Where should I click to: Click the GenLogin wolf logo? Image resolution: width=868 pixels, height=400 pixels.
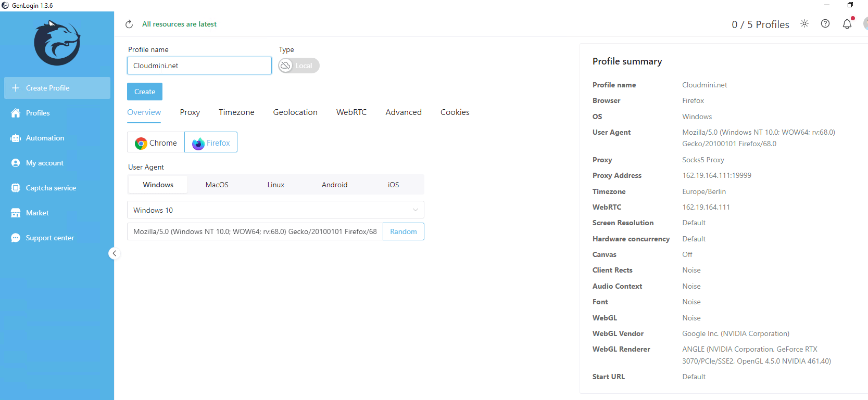pos(57,43)
